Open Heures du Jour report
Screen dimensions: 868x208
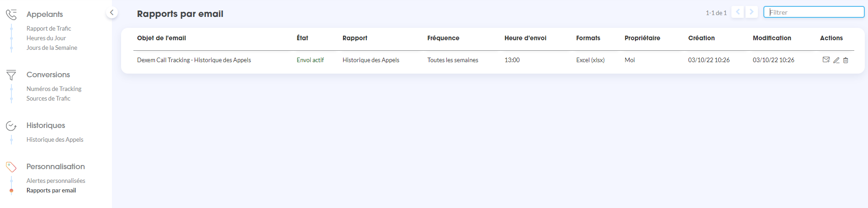pos(46,38)
